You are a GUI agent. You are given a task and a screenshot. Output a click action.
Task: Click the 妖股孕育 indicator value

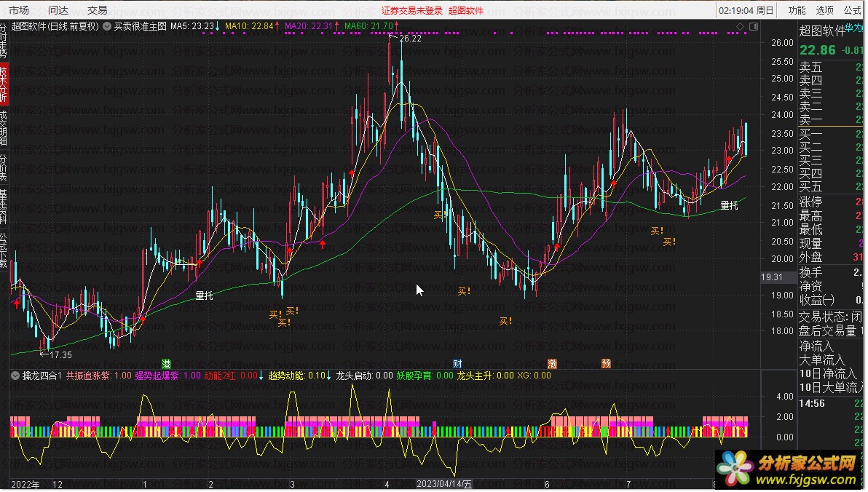[x=425, y=376]
